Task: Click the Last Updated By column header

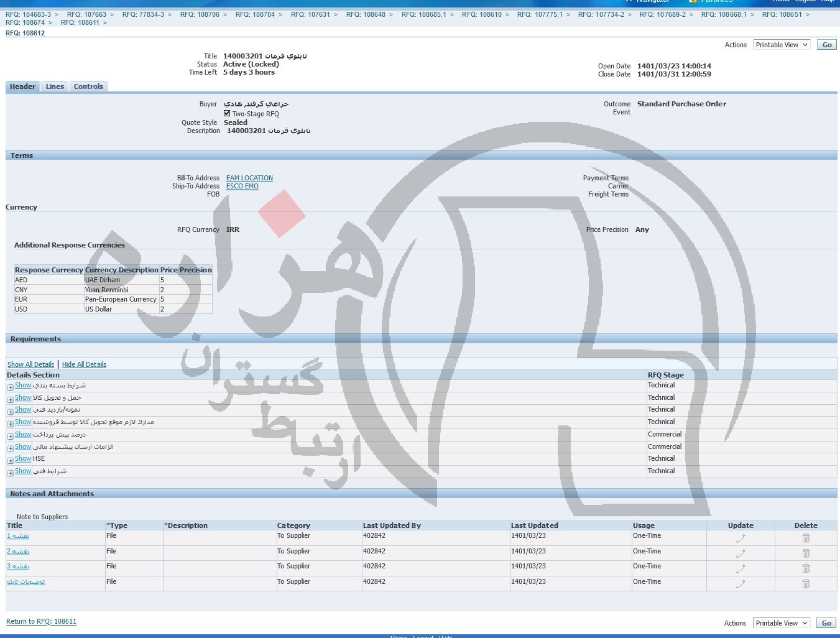Action: 392,525
